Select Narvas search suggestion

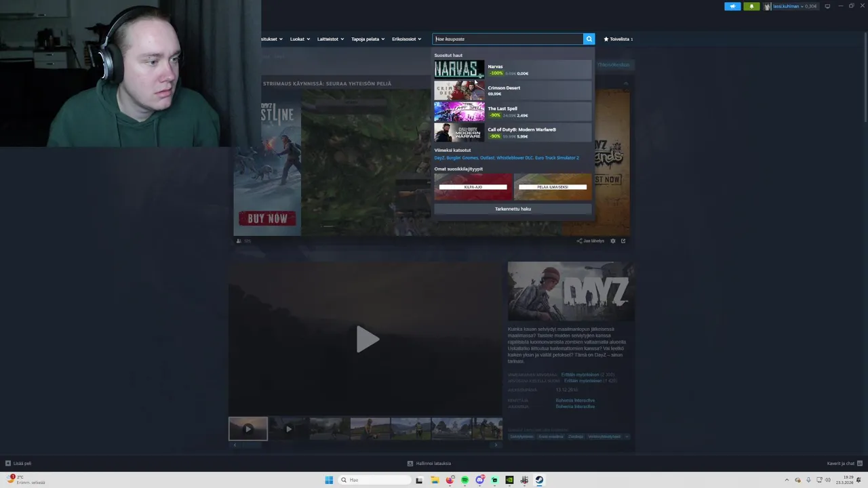(x=513, y=70)
